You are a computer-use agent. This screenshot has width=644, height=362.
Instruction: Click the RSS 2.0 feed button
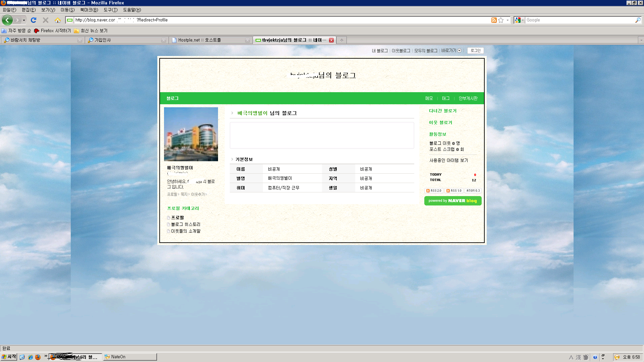[434, 190]
